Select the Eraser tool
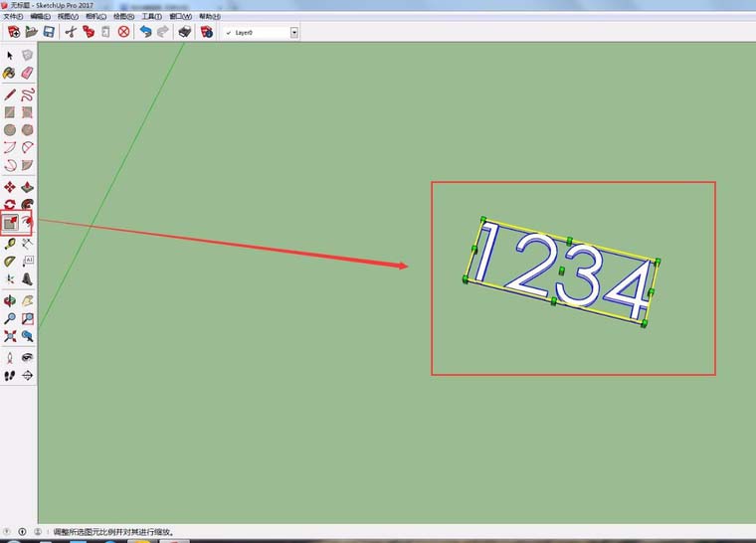This screenshot has width=756, height=543. click(x=27, y=73)
